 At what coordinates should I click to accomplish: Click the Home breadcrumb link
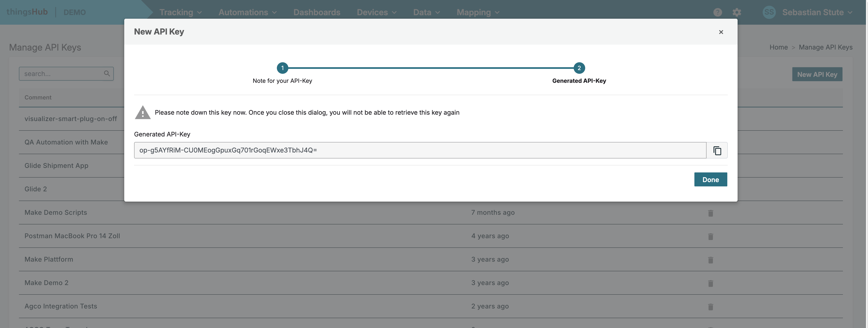778,47
